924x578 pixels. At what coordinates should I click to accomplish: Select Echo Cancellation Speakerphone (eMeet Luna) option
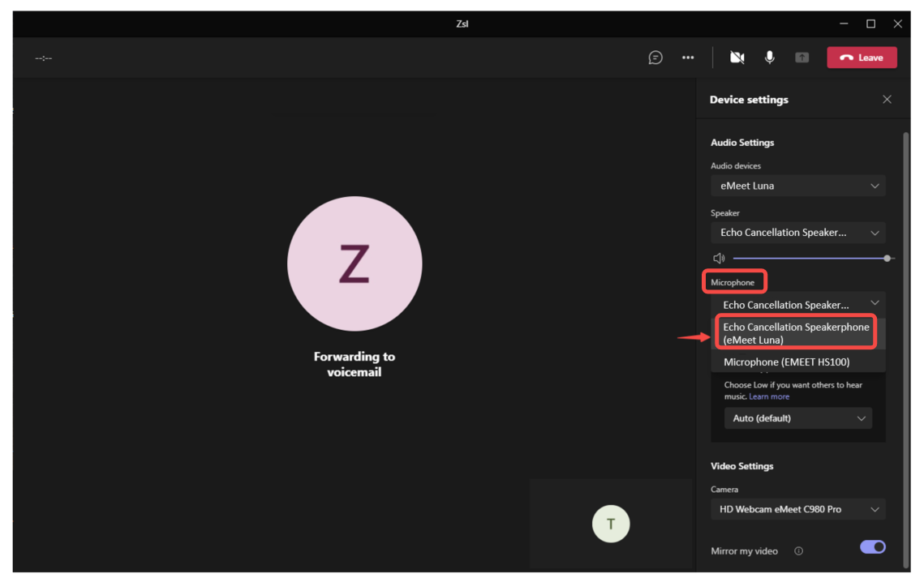click(x=796, y=333)
